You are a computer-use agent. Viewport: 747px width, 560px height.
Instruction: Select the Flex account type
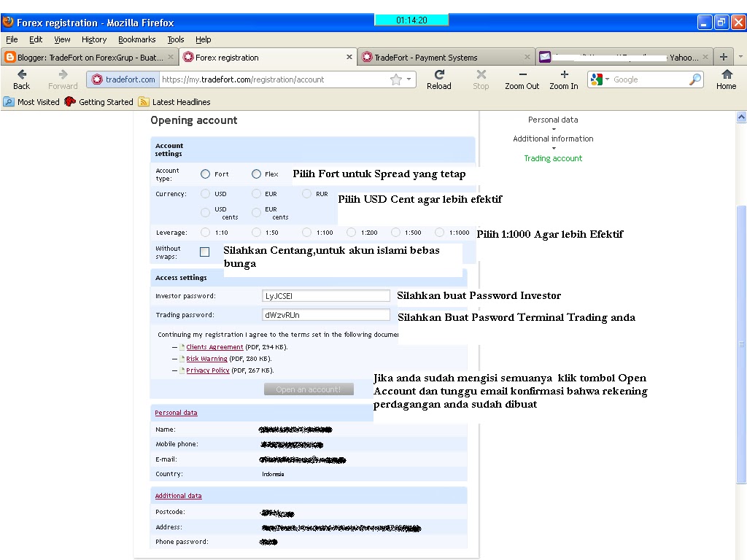[x=256, y=174]
